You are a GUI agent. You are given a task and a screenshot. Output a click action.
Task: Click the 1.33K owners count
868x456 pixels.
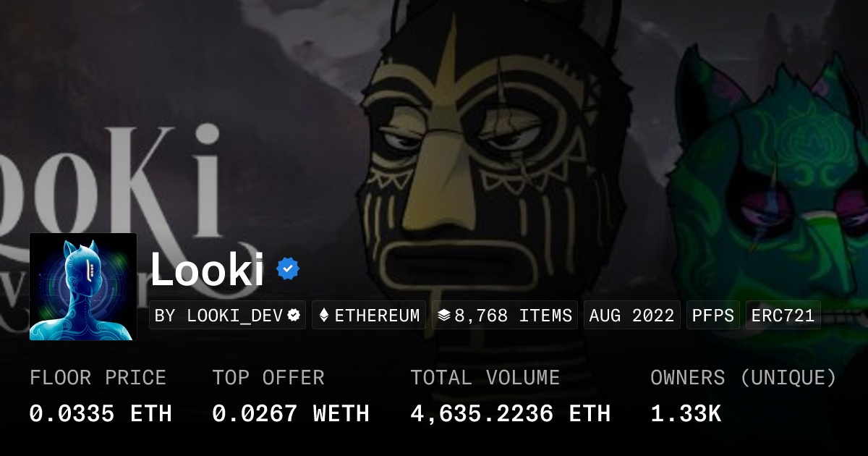click(686, 413)
